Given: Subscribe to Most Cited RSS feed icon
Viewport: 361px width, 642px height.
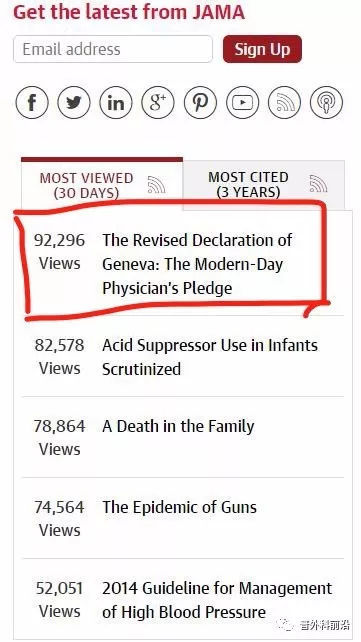Looking at the screenshot, I should click(318, 183).
